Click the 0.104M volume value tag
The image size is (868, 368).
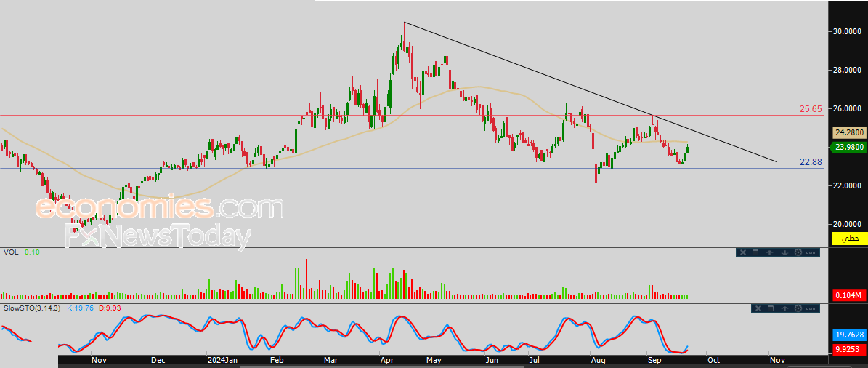(849, 295)
